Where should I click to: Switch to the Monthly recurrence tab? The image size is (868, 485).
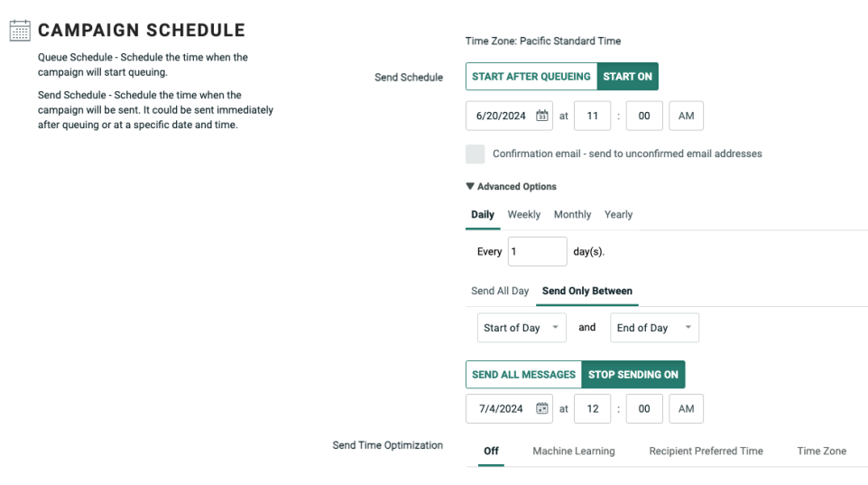572,215
